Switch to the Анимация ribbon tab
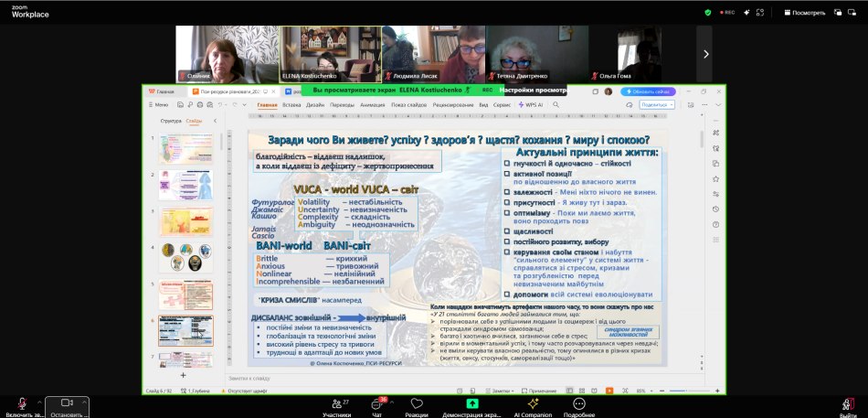The image size is (868, 418). click(372, 105)
